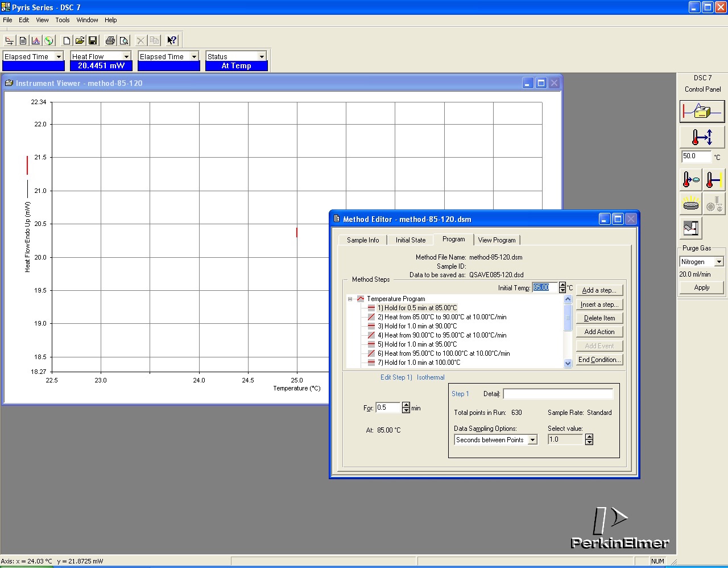
Task: Click the yellow-bar hold temperature button
Action: click(714, 180)
